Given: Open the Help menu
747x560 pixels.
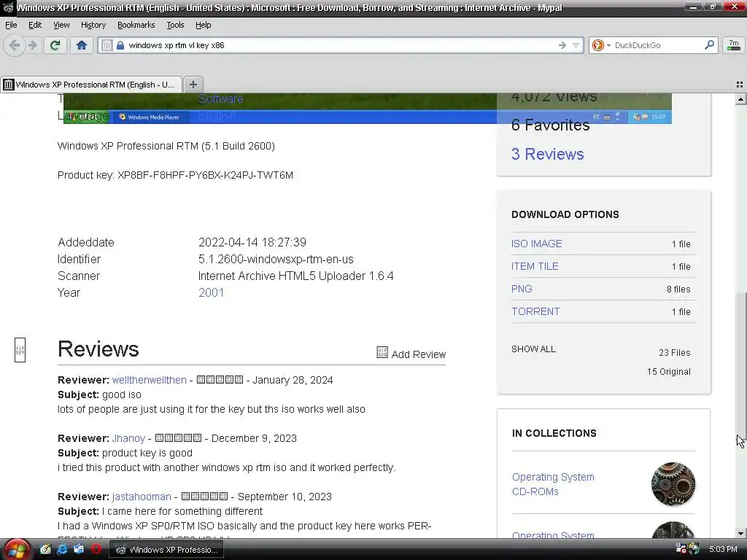Looking at the screenshot, I should (203, 25).
